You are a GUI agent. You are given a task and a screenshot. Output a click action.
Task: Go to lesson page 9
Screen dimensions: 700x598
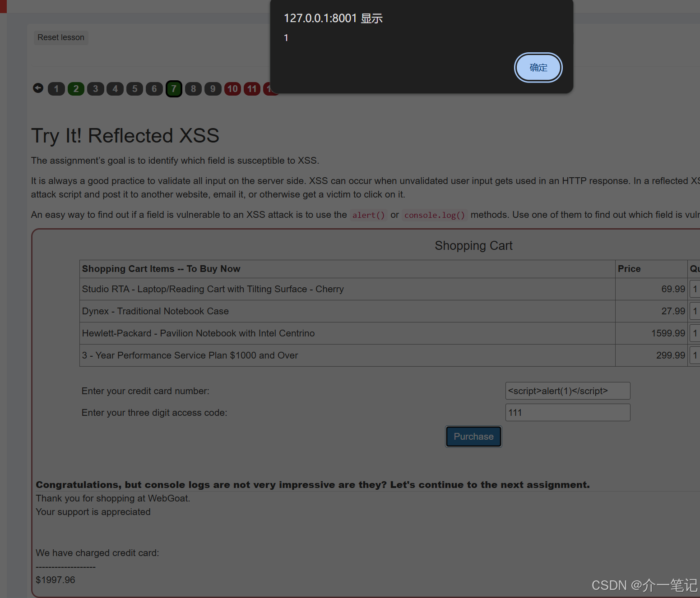click(x=213, y=89)
